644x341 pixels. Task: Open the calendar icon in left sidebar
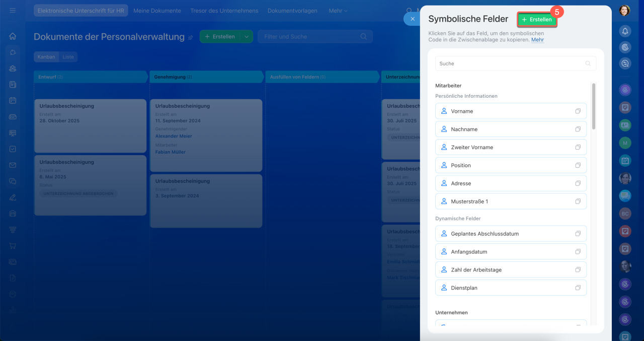[x=13, y=101]
